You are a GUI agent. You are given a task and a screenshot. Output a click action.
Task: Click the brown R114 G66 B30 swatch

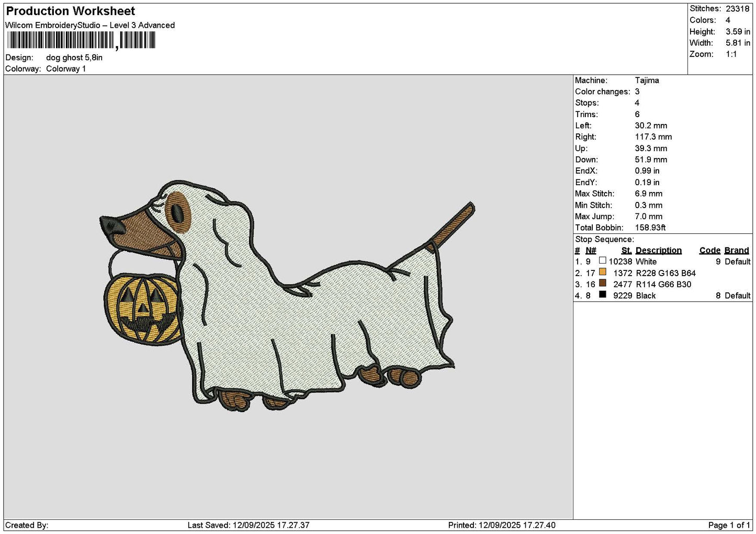click(x=603, y=283)
